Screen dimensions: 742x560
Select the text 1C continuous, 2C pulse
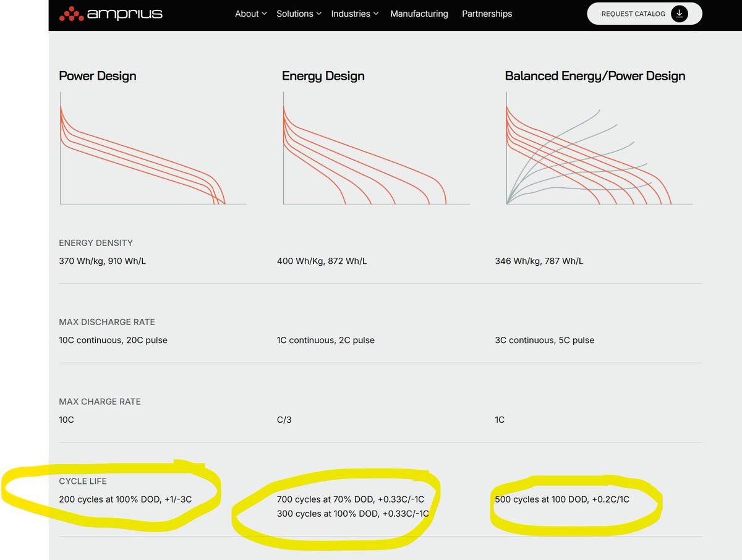point(326,340)
